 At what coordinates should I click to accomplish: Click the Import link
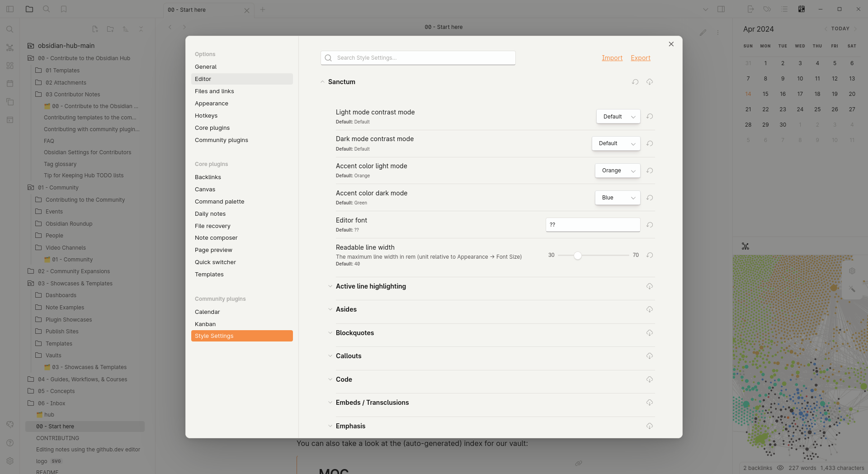(612, 58)
